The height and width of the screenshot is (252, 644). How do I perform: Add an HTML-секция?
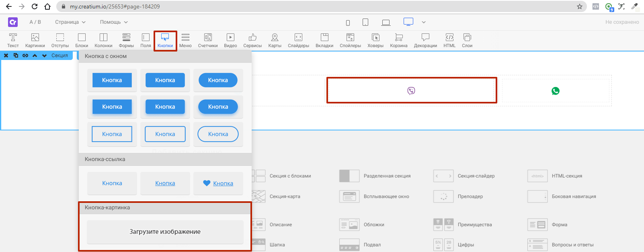555,176
